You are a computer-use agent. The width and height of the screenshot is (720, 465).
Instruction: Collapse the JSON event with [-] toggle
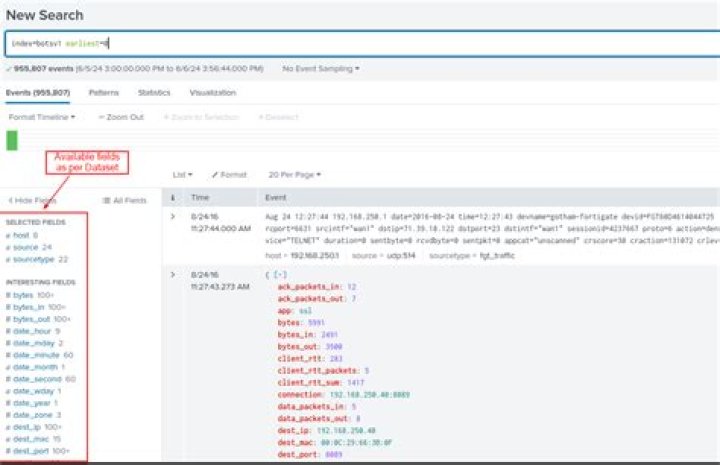click(x=280, y=275)
